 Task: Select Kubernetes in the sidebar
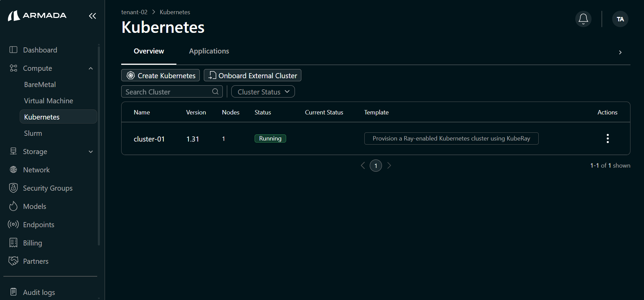click(58, 116)
